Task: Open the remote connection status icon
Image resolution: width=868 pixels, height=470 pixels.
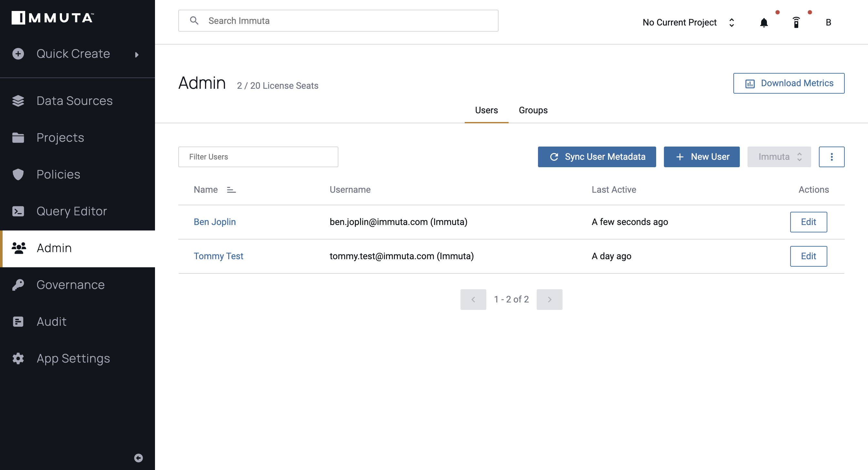Action: (796, 22)
